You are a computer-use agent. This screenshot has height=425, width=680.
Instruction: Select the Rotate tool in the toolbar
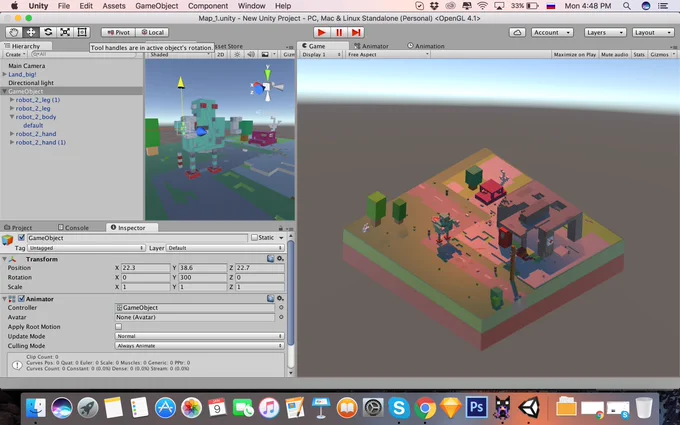48,32
